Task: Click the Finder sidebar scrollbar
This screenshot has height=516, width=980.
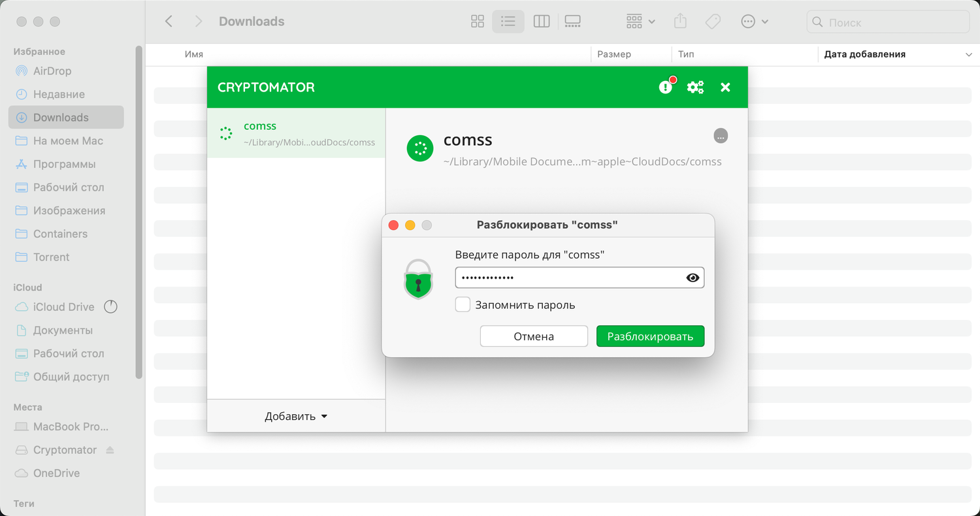Action: click(139, 212)
